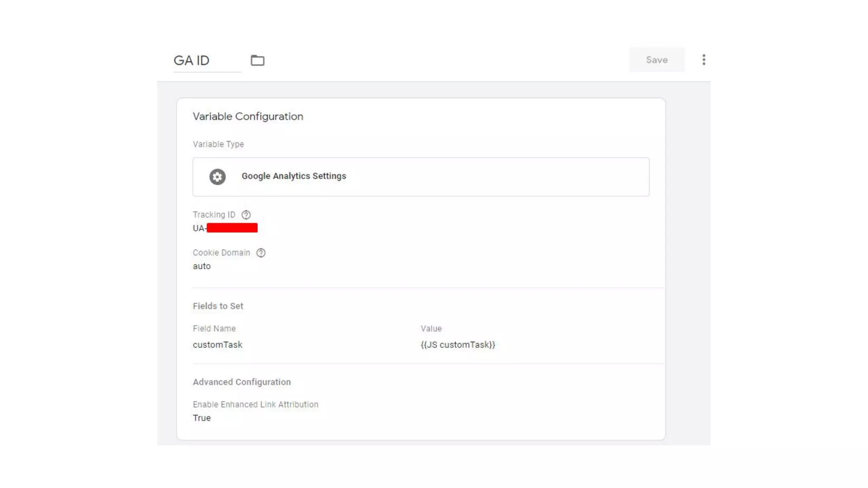Click the redacted Tracking ID value
Image resolution: width=868 pixels, height=488 pixels.
(231, 228)
